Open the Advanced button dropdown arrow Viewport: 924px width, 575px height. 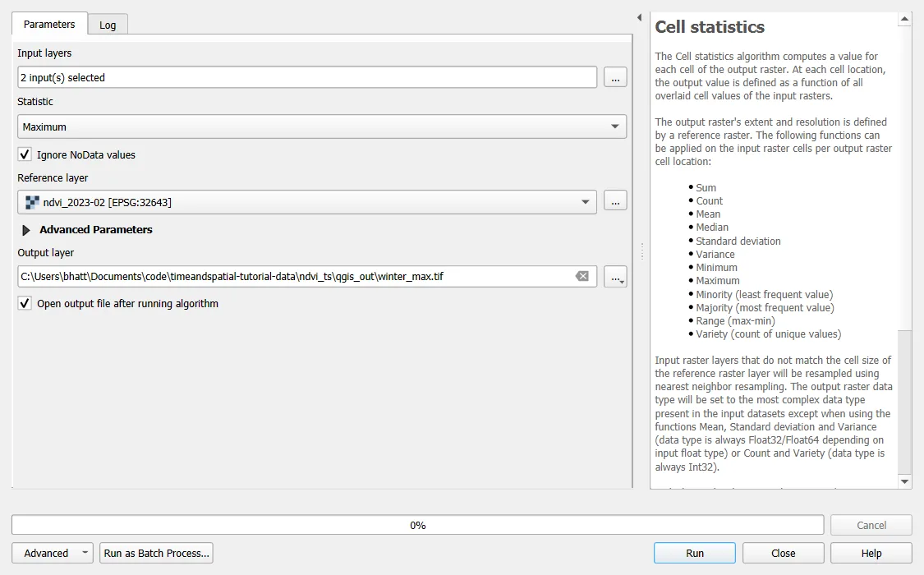[85, 553]
